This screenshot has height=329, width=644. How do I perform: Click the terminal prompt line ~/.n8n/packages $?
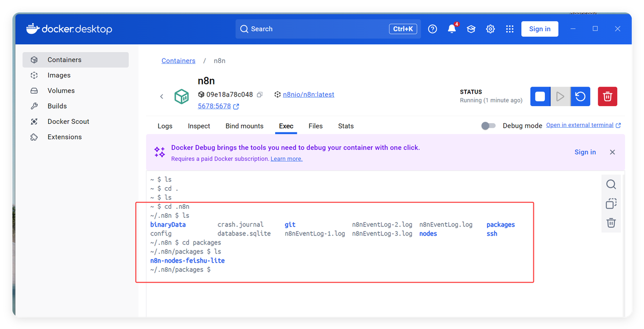pyautogui.click(x=181, y=270)
